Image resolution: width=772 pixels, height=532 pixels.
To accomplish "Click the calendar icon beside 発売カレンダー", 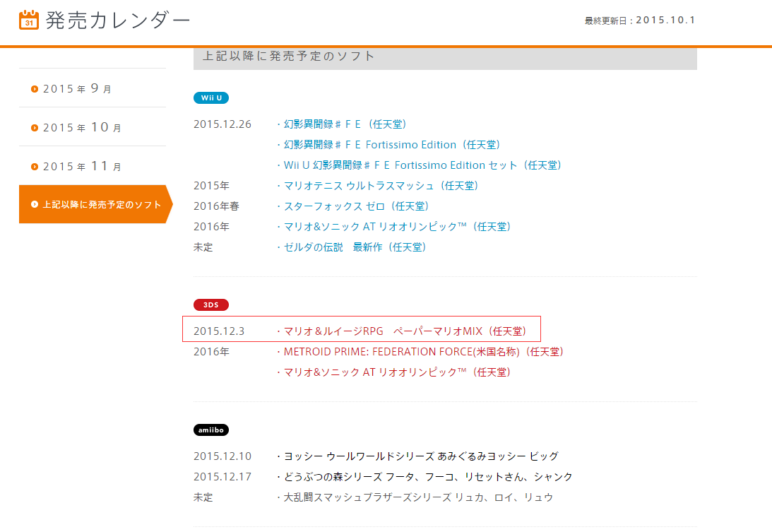I will point(28,20).
